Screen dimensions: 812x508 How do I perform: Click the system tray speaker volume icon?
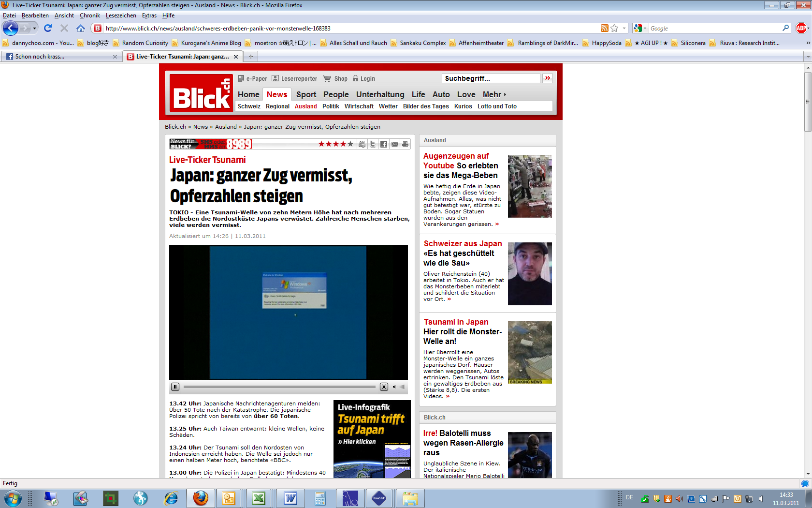point(761,498)
